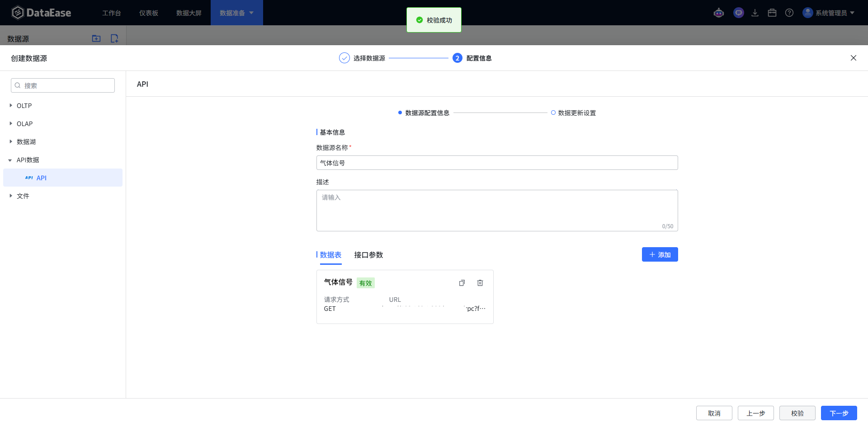The width and height of the screenshot is (868, 427).
Task: Open the toolbox icon in header
Action: [x=772, y=13]
